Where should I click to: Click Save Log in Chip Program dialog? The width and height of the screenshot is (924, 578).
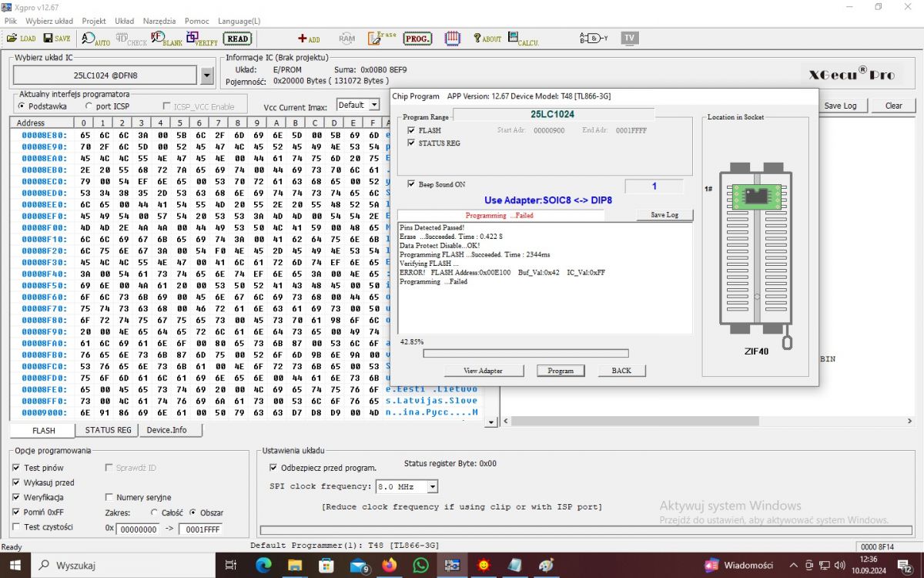point(665,215)
